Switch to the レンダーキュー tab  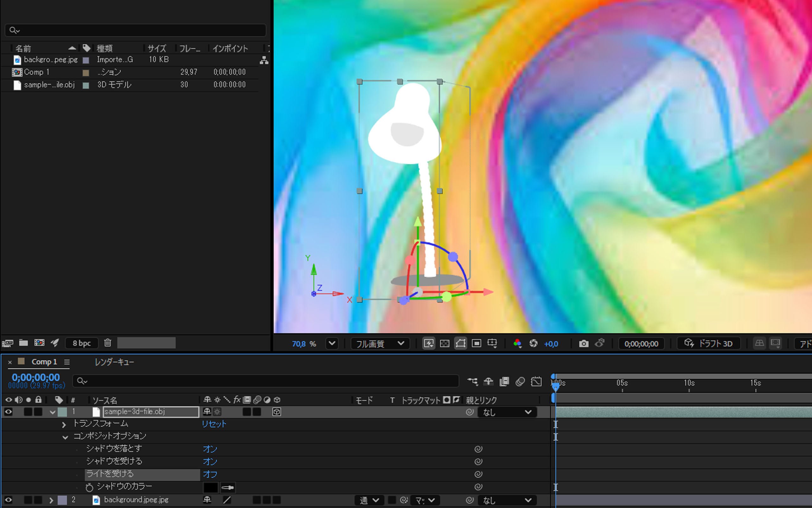pos(114,362)
